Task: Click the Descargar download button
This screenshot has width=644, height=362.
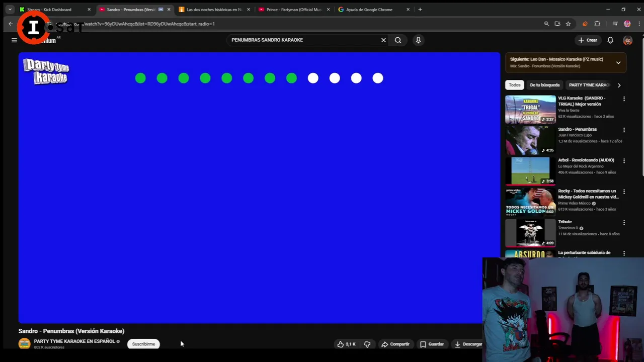Action: (468, 344)
